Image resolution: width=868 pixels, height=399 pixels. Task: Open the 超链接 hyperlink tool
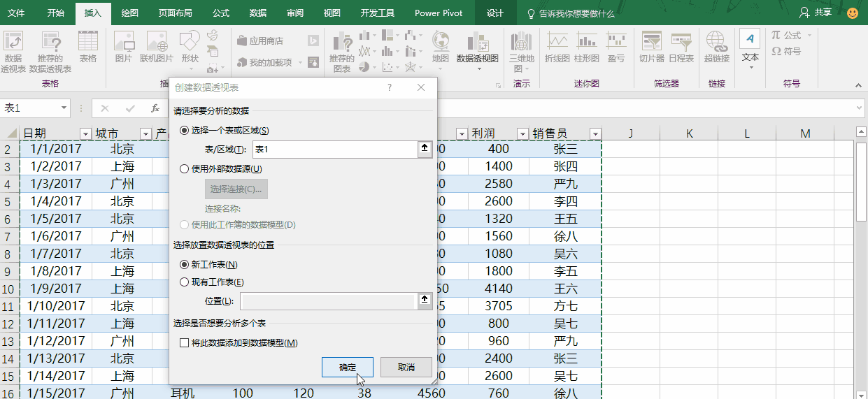point(716,48)
